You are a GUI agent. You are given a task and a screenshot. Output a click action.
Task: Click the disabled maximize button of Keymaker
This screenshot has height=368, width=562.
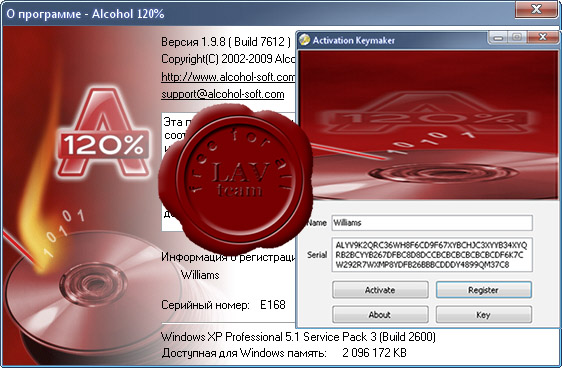[517, 37]
